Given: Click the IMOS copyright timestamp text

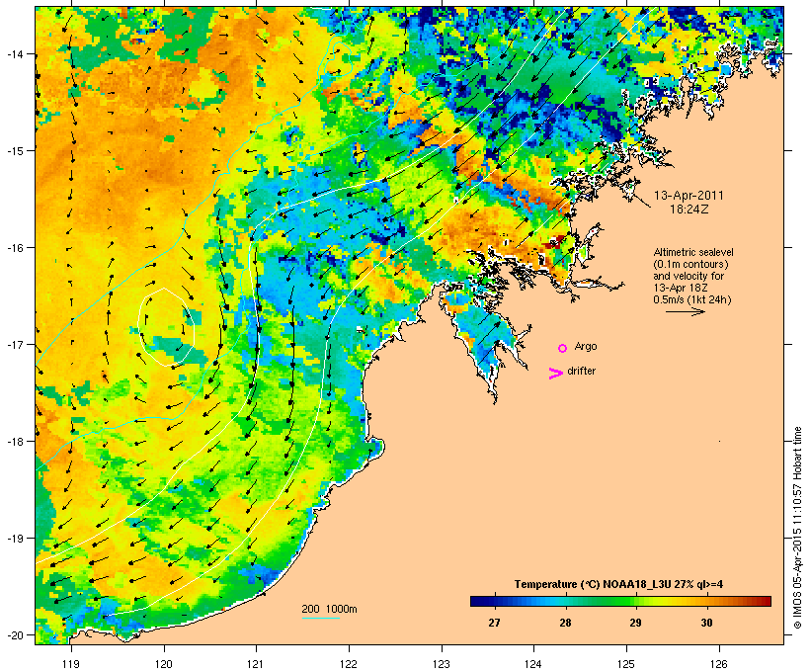Looking at the screenshot, I should click(x=797, y=528).
